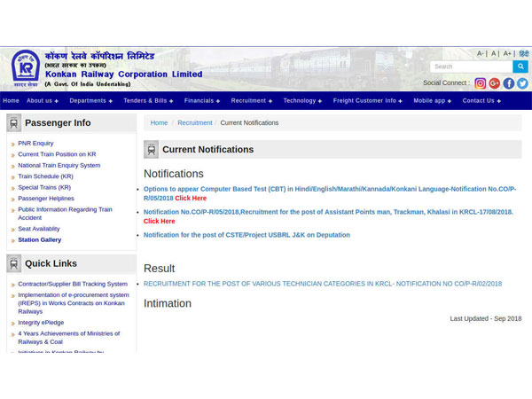Expand the Freight Customer Info menu
Viewport: 532px width, 399px height.
click(367, 101)
